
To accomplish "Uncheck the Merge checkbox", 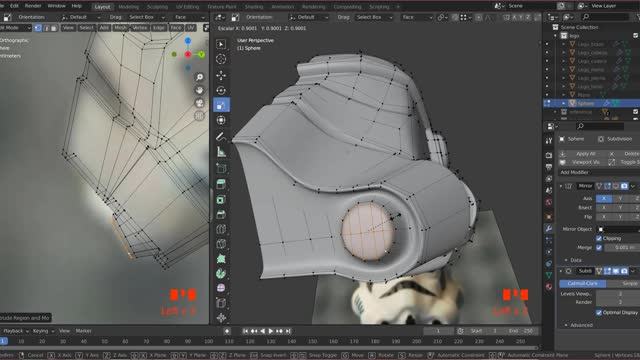I will point(599,248).
